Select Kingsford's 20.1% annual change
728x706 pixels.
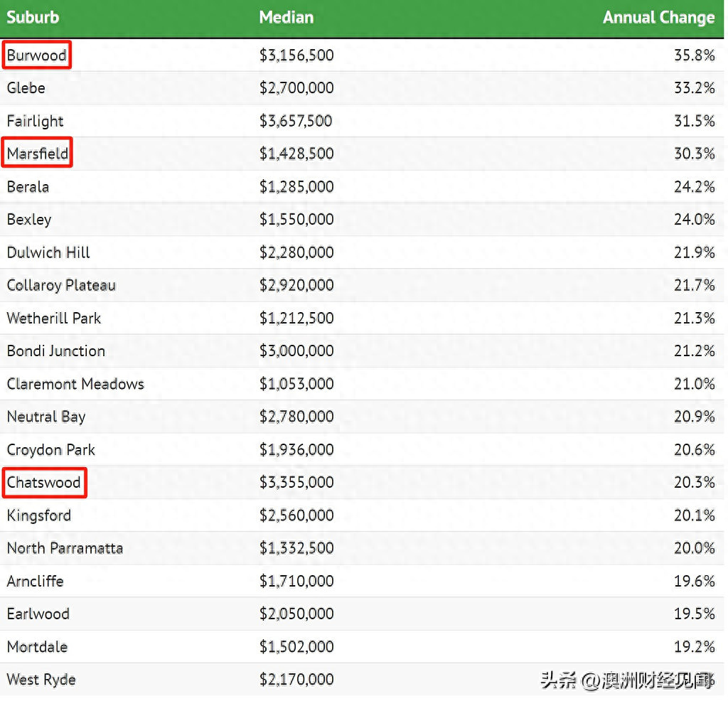click(694, 515)
